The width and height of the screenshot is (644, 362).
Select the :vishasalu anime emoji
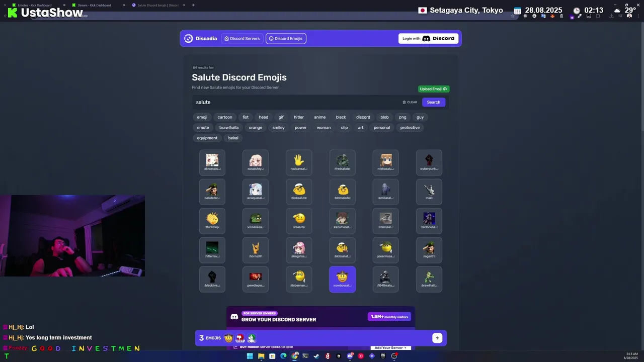[385, 162]
